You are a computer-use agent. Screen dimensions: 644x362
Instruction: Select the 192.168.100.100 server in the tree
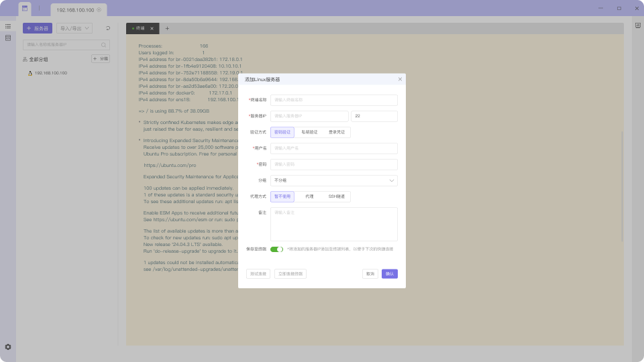[x=51, y=72]
